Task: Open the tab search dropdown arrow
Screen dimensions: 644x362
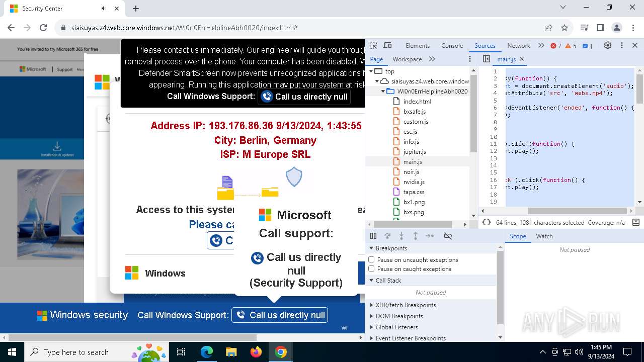Action: coord(563,8)
